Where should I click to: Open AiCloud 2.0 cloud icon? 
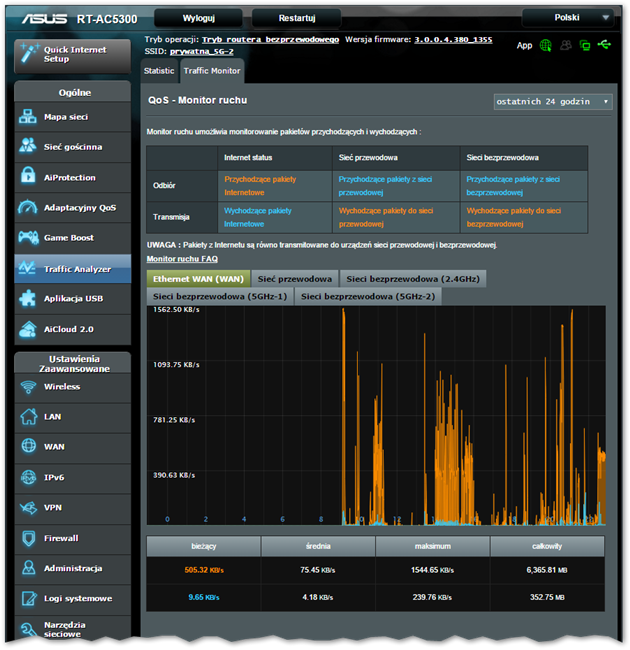pyautogui.click(x=28, y=329)
